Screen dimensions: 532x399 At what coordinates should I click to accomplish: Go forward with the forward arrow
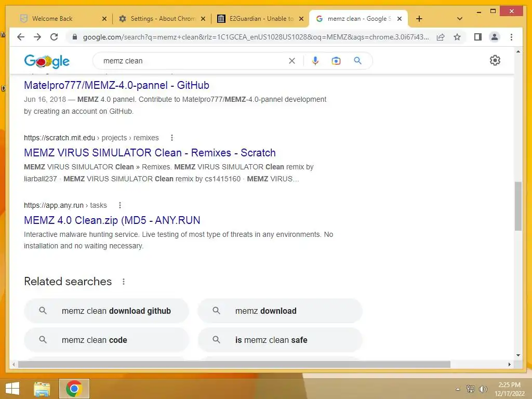[37, 37]
